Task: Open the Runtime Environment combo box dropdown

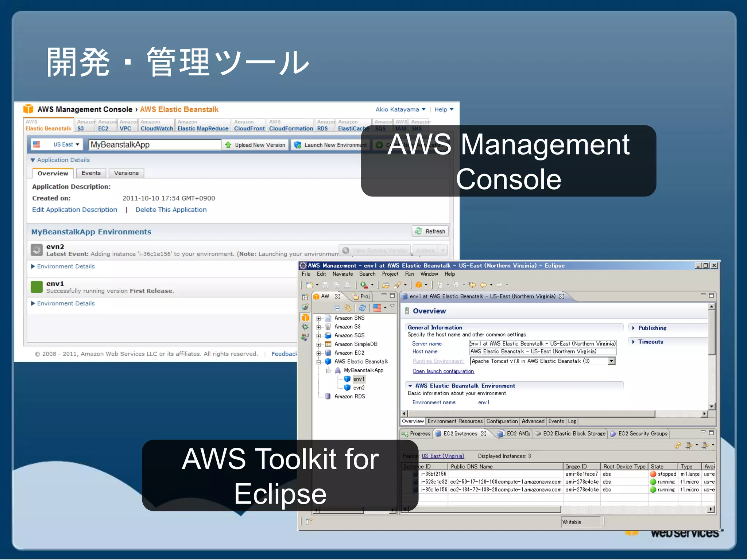Action: (x=612, y=361)
